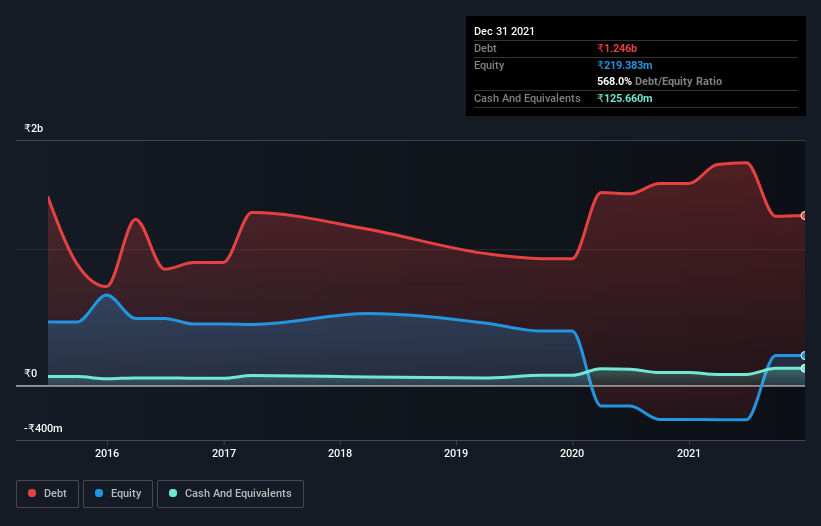The height and width of the screenshot is (526, 821).
Task: Click the red Debt endpoint marker
Action: tap(803, 216)
